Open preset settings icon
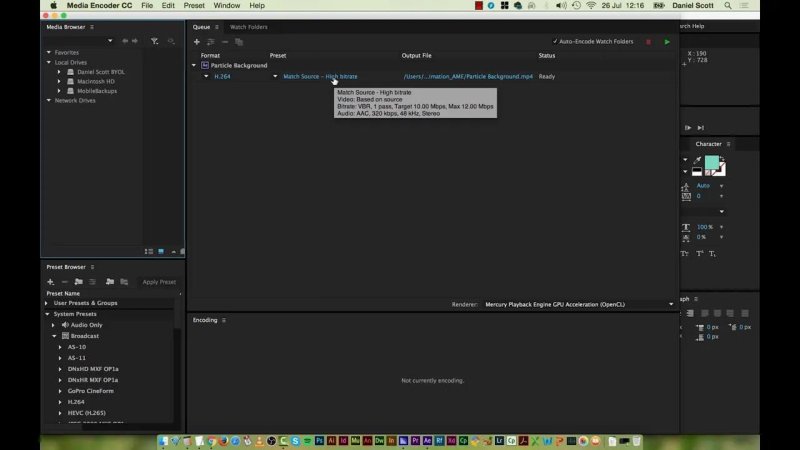This screenshot has width=800, height=450. click(x=92, y=282)
